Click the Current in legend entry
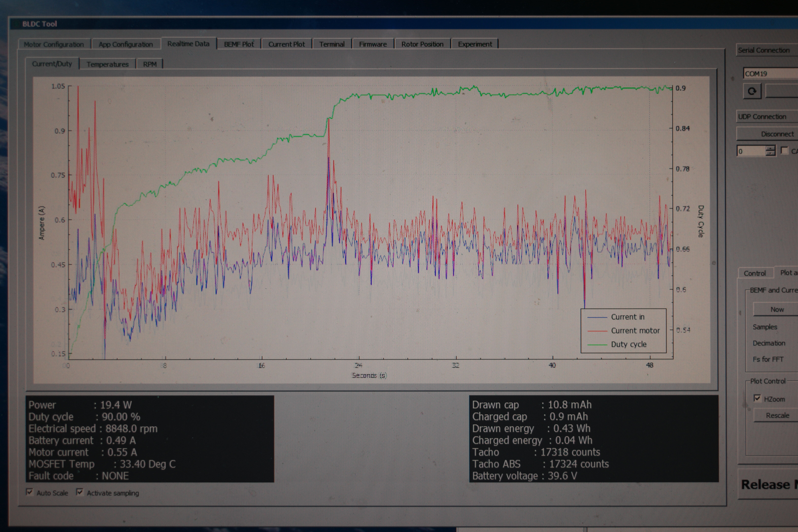The height and width of the screenshot is (532, 798). (616, 317)
